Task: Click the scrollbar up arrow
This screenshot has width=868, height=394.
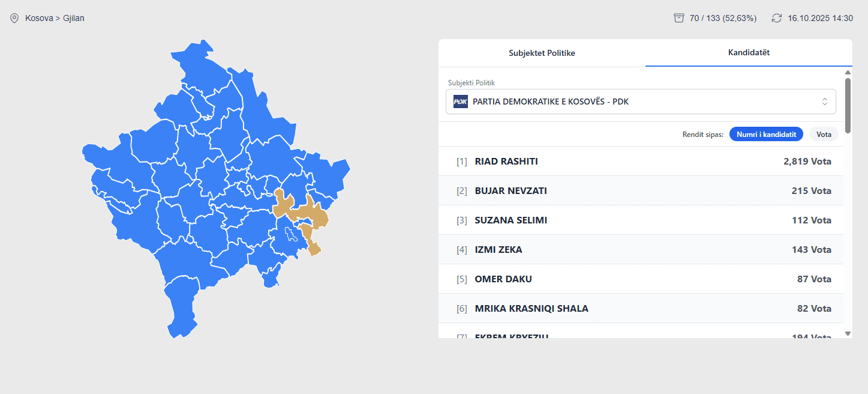Action: [848, 73]
